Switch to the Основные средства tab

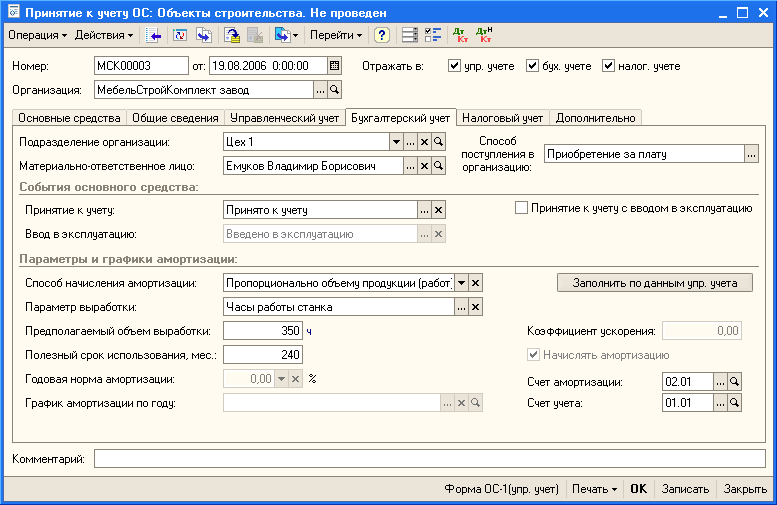[x=69, y=118]
